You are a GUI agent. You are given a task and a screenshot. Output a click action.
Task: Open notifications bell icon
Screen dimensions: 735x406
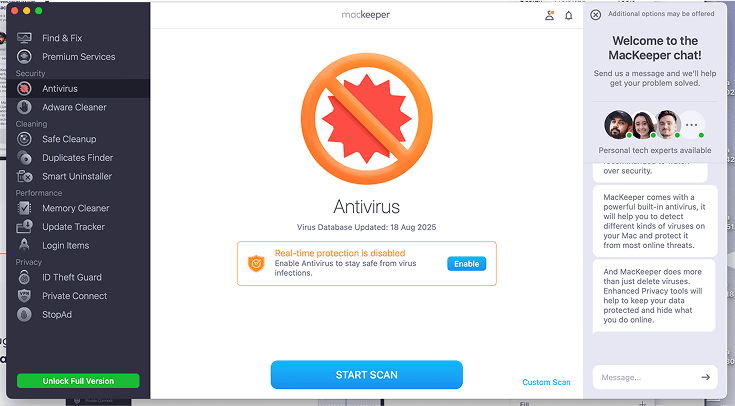(x=569, y=16)
